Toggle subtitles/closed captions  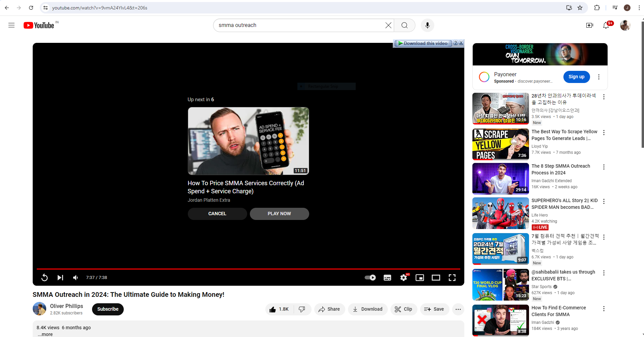point(387,278)
